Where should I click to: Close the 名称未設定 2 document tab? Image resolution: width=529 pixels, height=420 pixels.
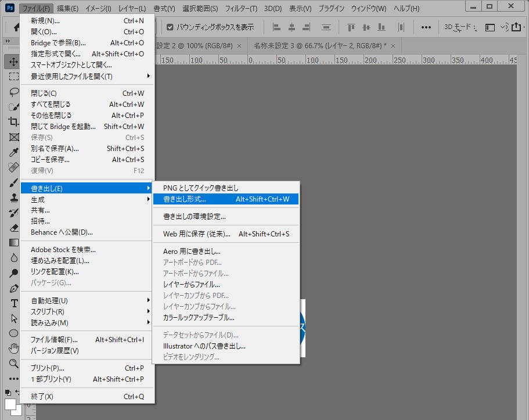[239, 46]
